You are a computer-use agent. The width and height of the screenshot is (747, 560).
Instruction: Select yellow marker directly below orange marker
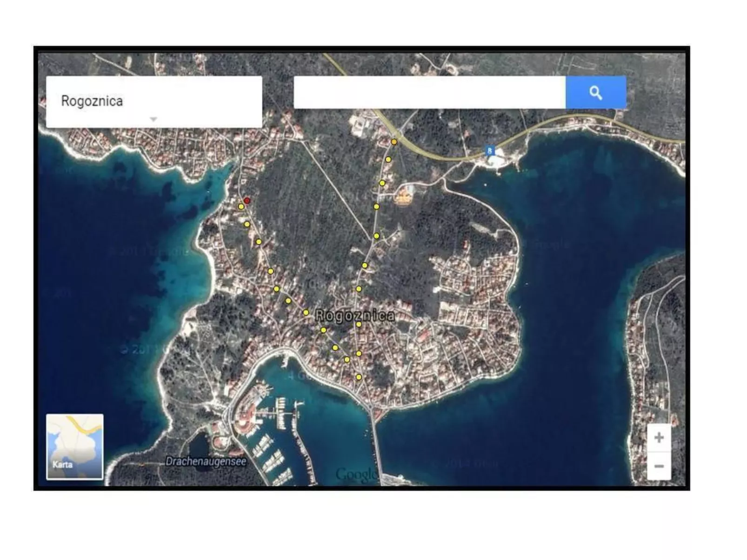(x=388, y=159)
